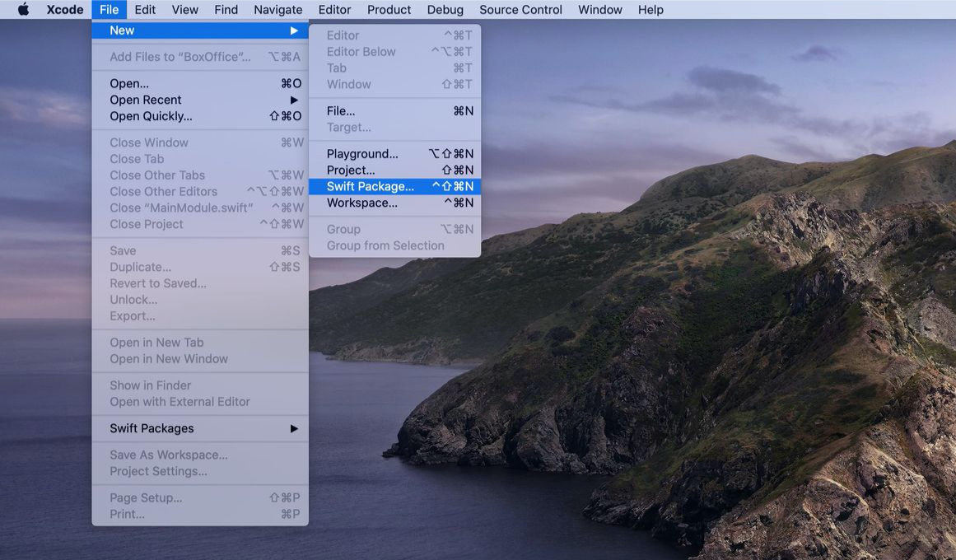
Task: Create a new Workspace...
Action: click(x=394, y=203)
